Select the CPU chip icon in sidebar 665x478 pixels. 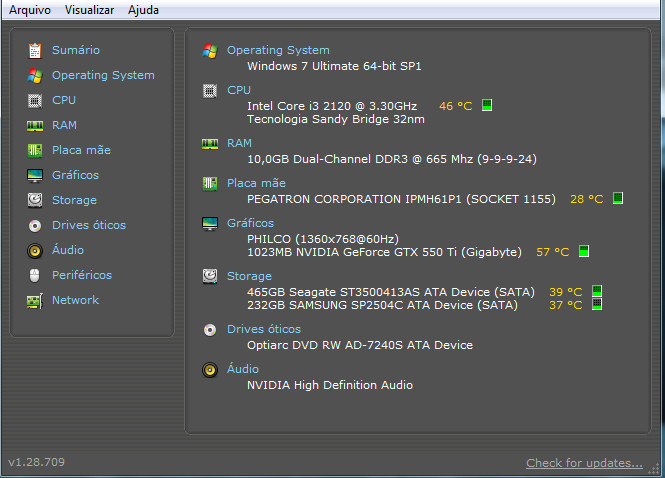tap(35, 101)
